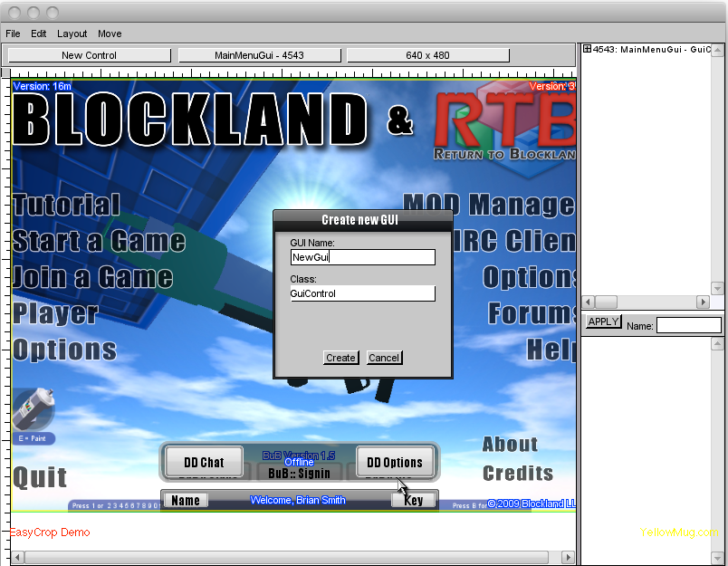
Task: Open the Layout menu
Action: 72,34
